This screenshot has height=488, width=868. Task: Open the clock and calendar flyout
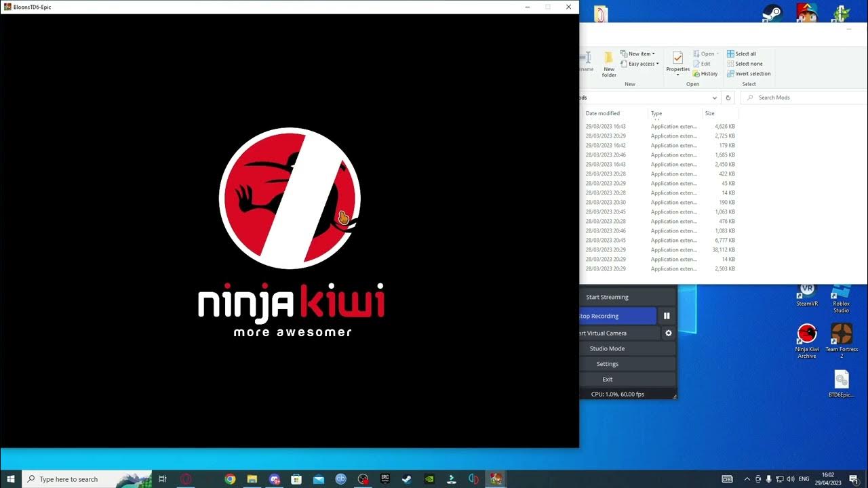tap(827, 479)
